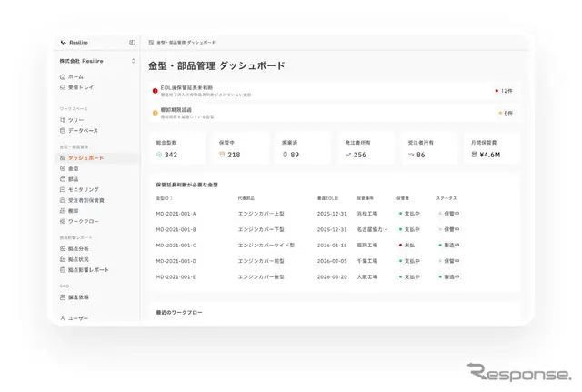Click EOL date 2026-02-05
582x392 pixels.
332,261
